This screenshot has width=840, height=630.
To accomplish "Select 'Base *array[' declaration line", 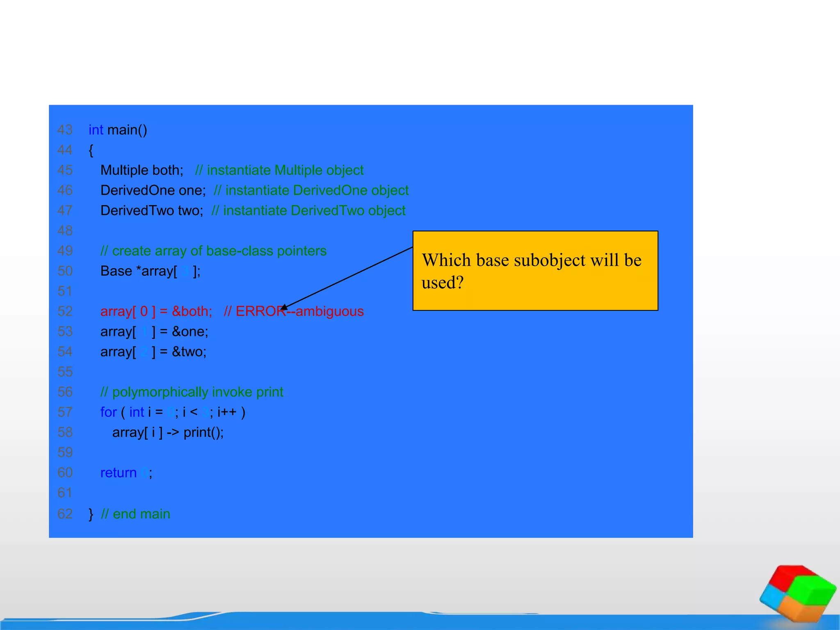I will tap(151, 271).
